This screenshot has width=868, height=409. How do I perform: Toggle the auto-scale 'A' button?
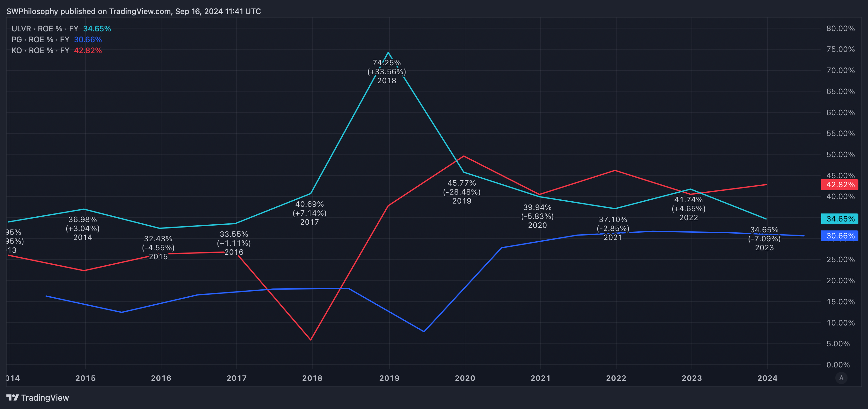(x=841, y=378)
